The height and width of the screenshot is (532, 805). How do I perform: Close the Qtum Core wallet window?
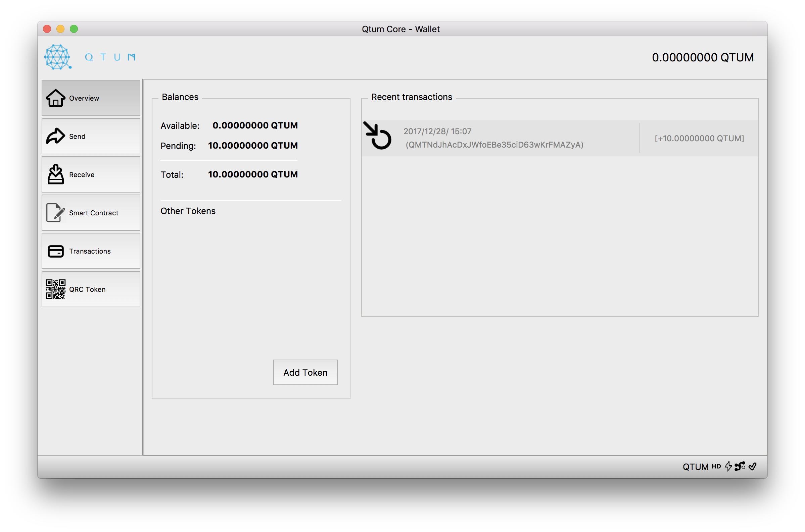click(x=47, y=29)
